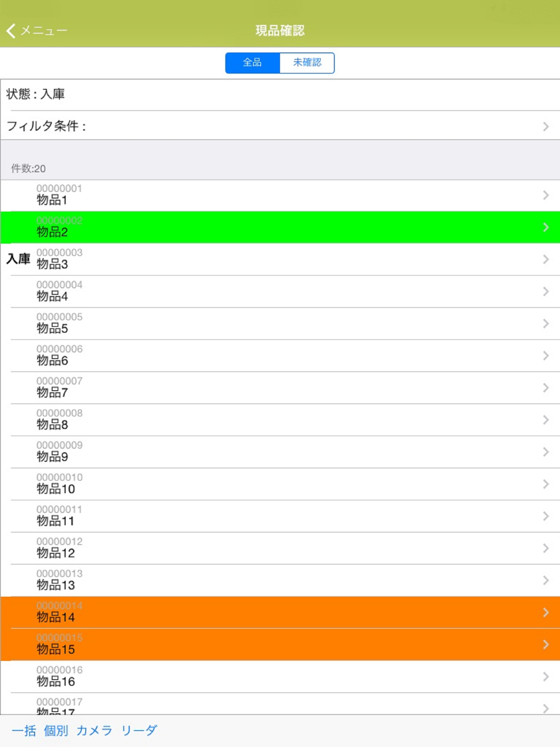
Task: Open item 物品3
Action: point(280,259)
